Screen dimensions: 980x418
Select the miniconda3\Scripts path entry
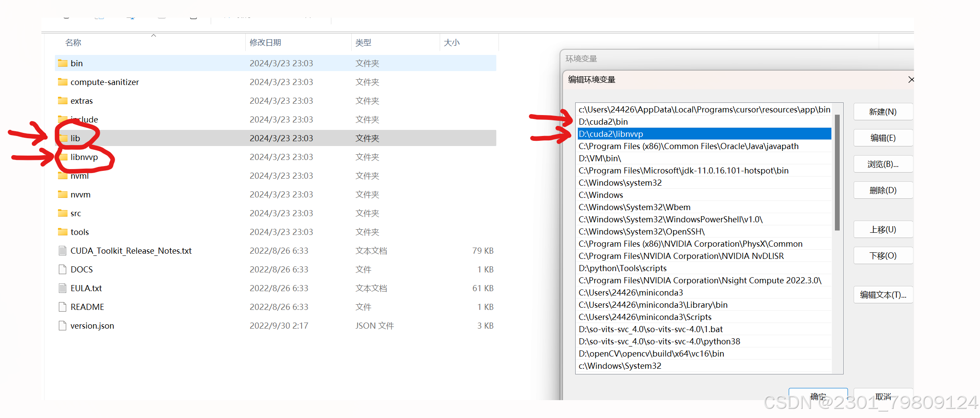point(704,317)
